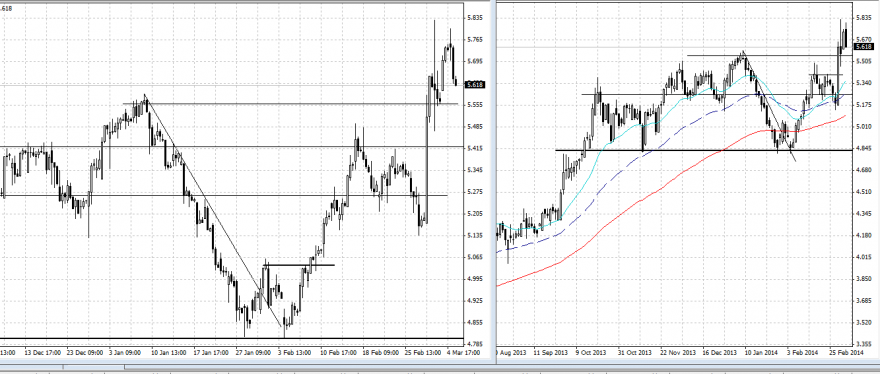
Task: Click the 4.180 price label on right chart
Action: pyautogui.click(x=863, y=235)
